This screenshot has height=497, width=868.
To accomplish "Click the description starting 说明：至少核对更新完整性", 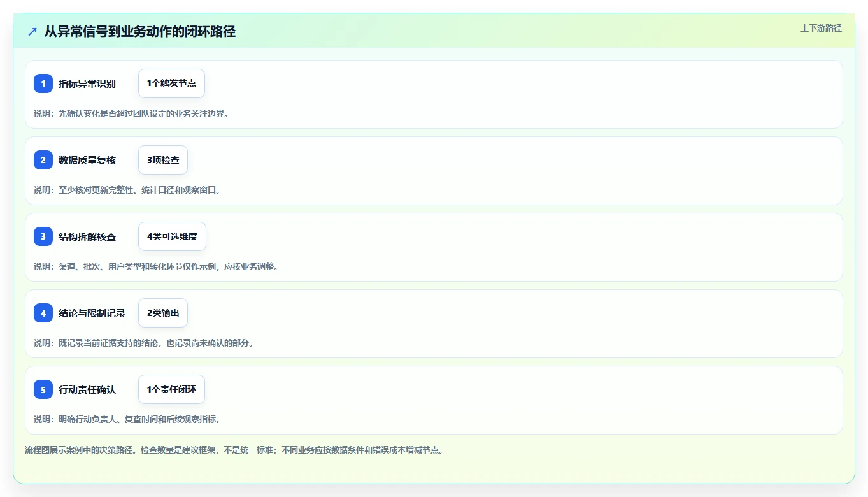I will pyautogui.click(x=127, y=190).
